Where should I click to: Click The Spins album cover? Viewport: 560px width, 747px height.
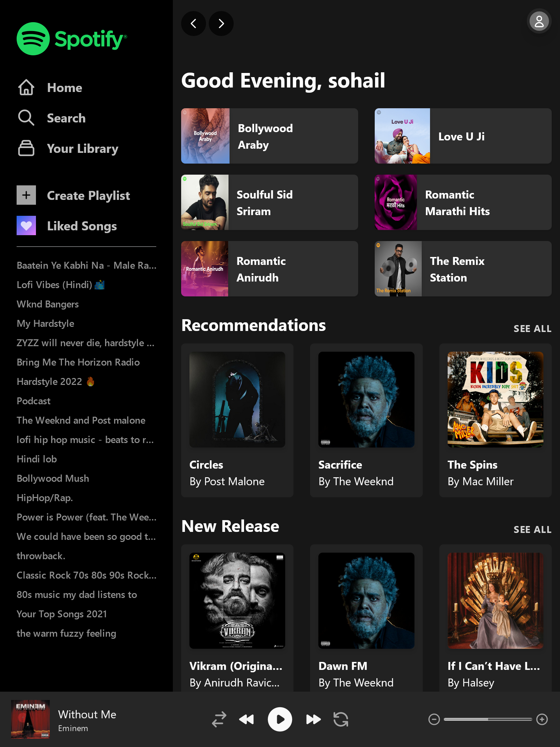pyautogui.click(x=495, y=400)
